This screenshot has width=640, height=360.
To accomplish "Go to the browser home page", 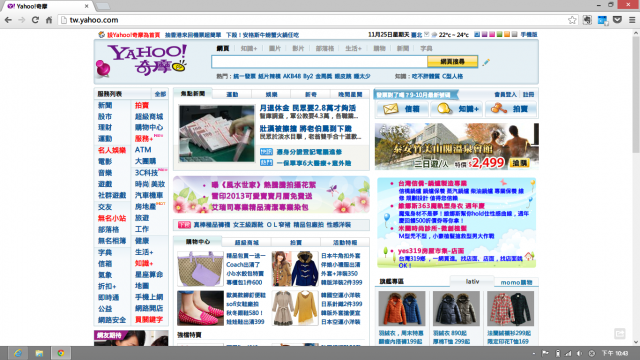I will (49, 20).
